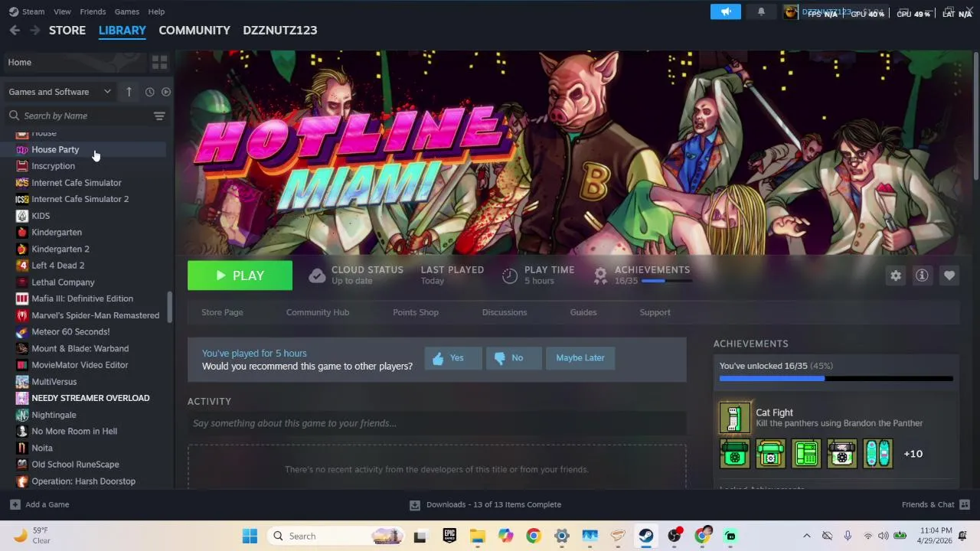Select House Party in library list

point(84,149)
